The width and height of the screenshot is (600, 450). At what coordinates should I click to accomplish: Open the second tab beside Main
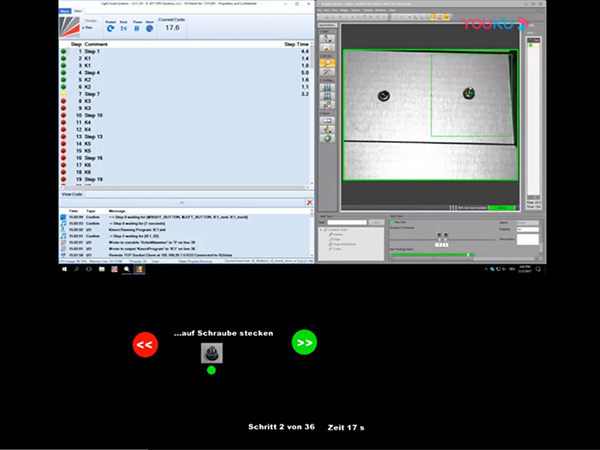80,9
